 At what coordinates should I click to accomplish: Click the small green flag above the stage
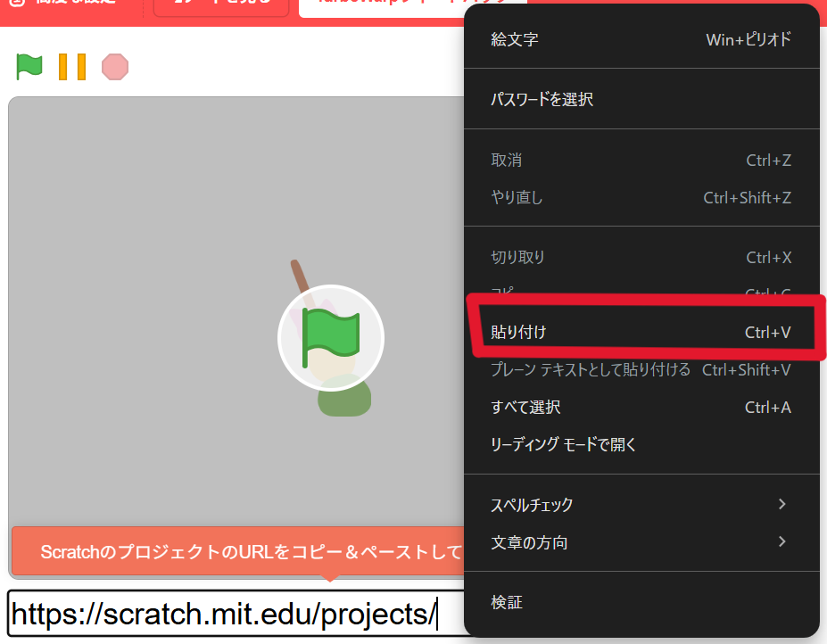29,66
